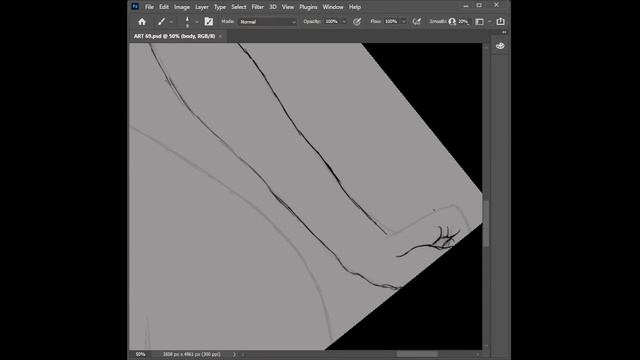Click the Home icon in options bar
Screen dimensions: 640x360
(142, 22)
